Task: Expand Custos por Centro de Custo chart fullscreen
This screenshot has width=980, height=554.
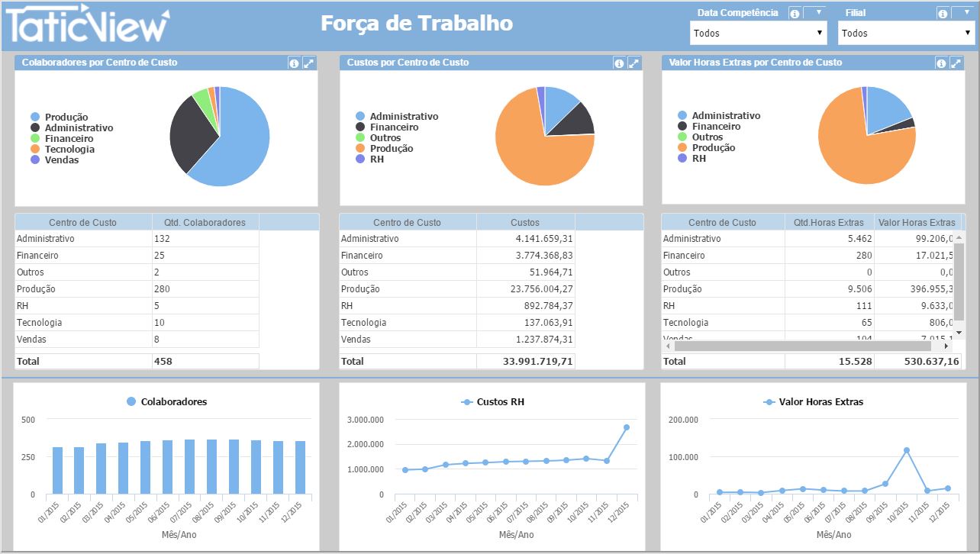Action: 633,63
